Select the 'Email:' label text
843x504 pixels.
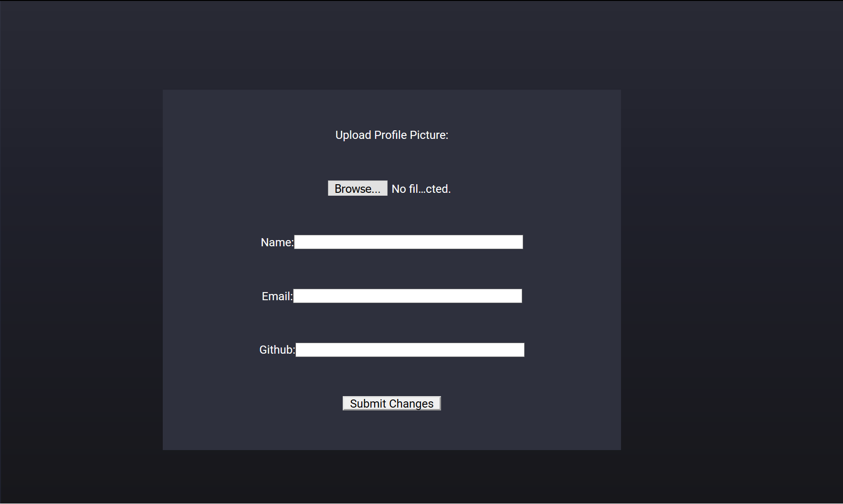point(277,296)
